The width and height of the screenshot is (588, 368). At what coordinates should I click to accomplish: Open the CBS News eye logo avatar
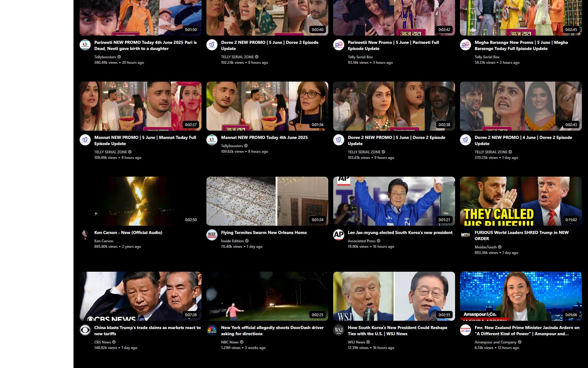(85, 330)
